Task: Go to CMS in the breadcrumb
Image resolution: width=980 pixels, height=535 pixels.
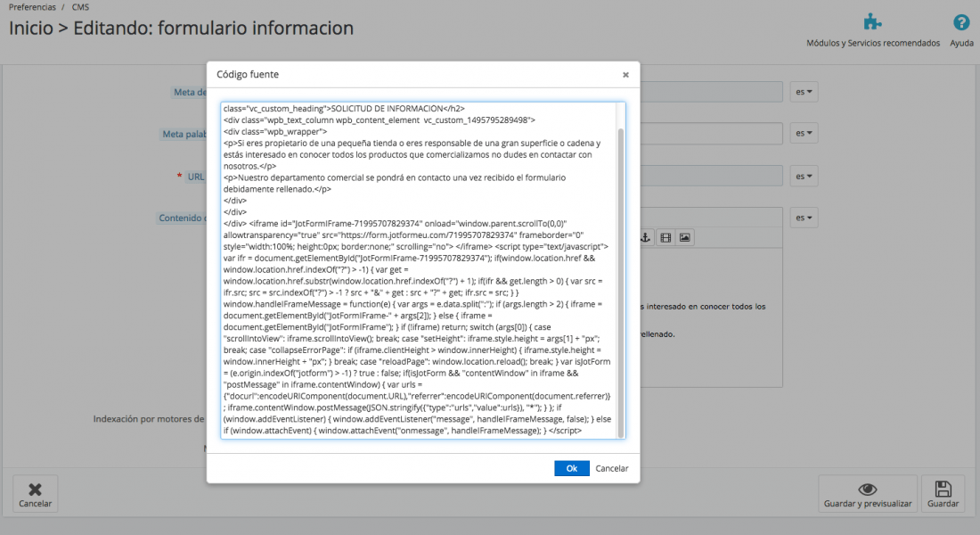Action: click(x=80, y=7)
